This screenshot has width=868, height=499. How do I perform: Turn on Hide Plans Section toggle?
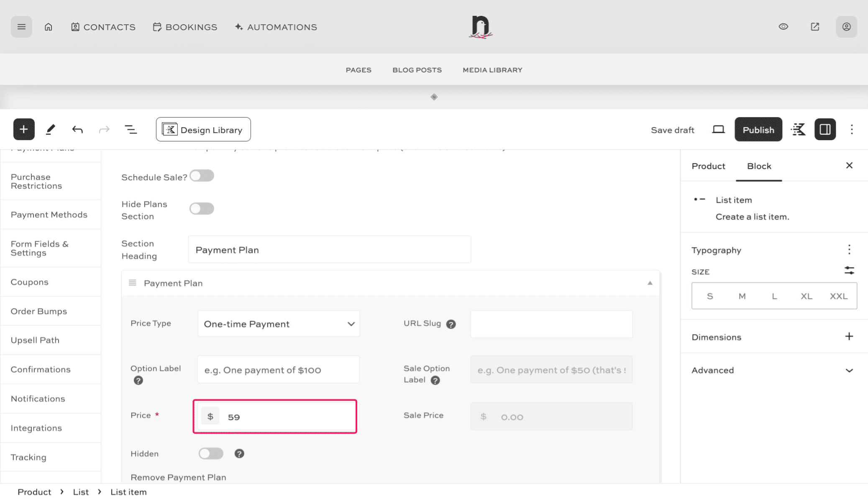click(x=202, y=208)
